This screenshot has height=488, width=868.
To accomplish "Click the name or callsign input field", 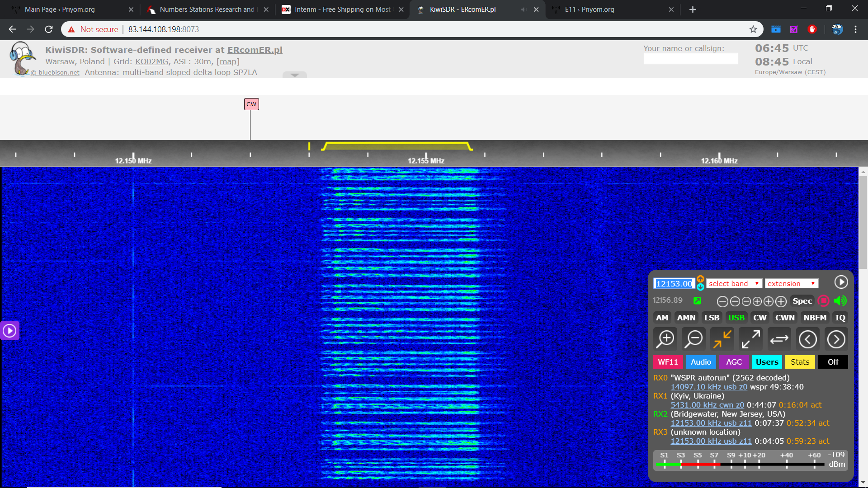I will point(690,59).
